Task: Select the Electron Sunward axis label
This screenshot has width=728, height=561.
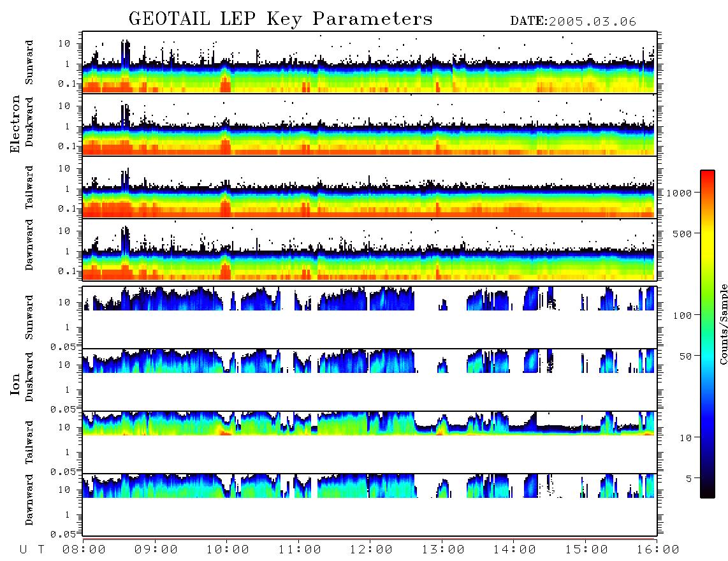Action: point(29,62)
